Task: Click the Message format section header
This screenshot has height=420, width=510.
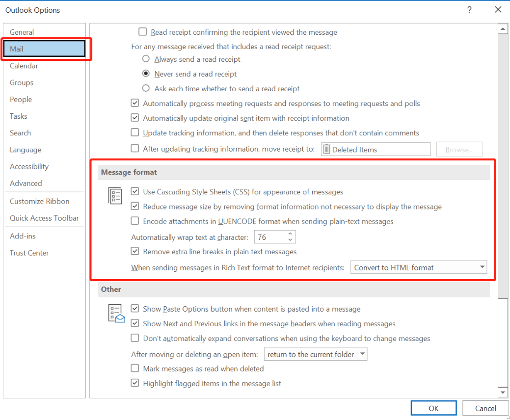Action: (294, 172)
